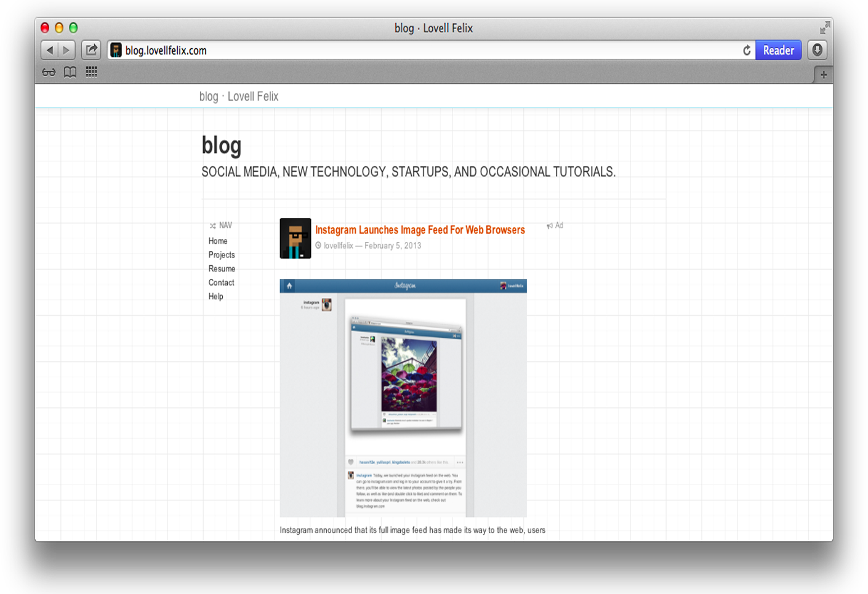Open the Instagram Launches Image Feed article
The image size is (868, 594).
tap(420, 230)
